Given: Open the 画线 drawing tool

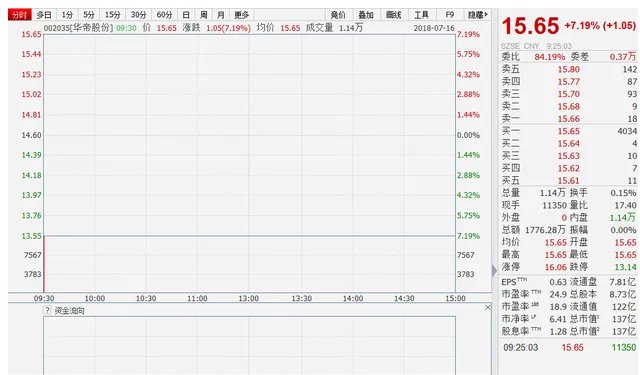Looking at the screenshot, I should coord(393,15).
